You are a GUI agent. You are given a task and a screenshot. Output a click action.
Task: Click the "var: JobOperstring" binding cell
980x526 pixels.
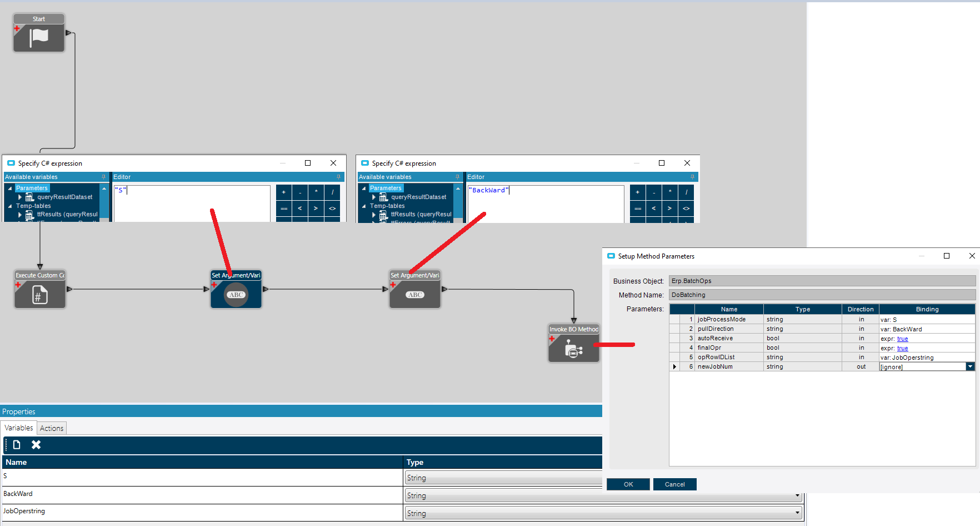tap(927, 358)
